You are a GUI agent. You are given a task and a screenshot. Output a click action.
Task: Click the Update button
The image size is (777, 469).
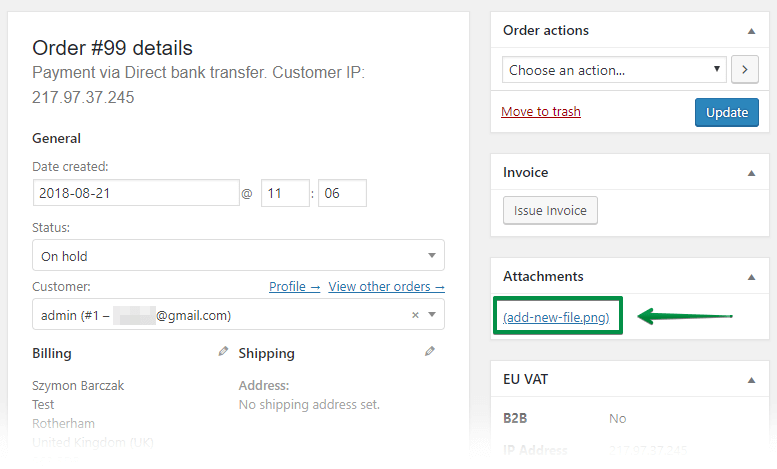coord(726,113)
